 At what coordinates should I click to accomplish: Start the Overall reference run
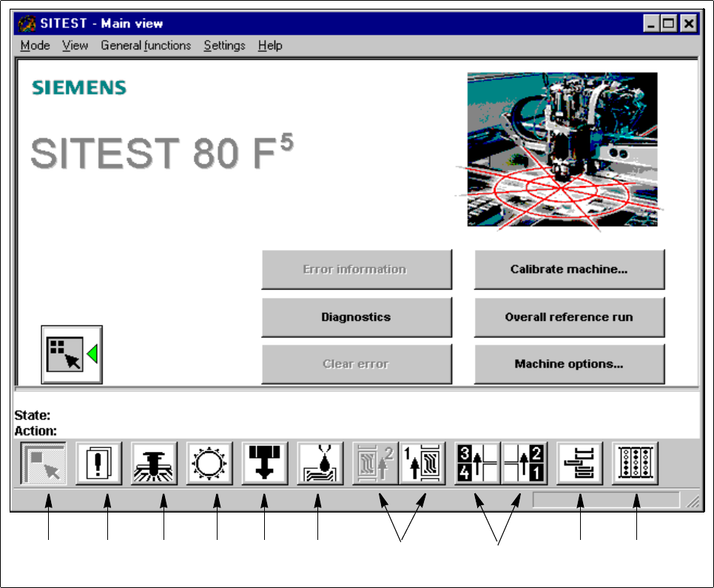(570, 317)
